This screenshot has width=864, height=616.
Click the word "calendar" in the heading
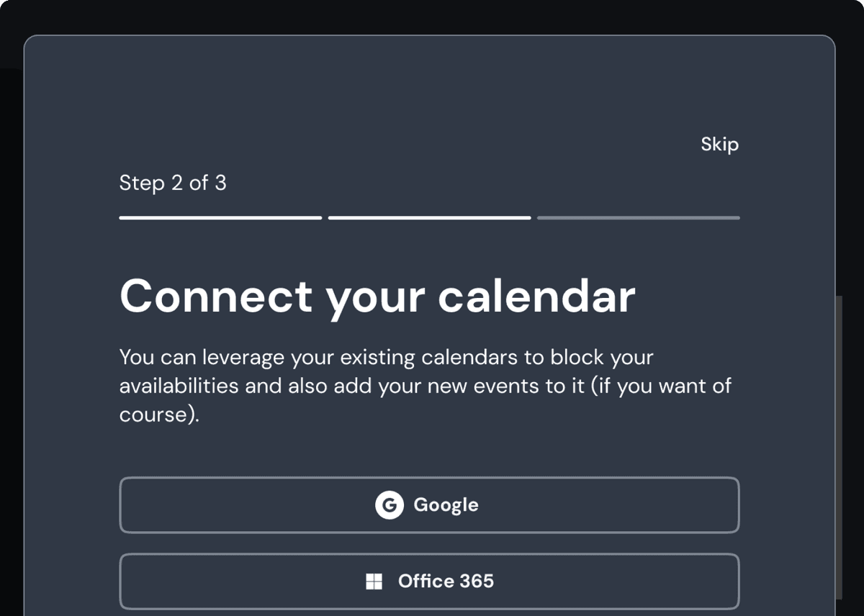tap(536, 296)
